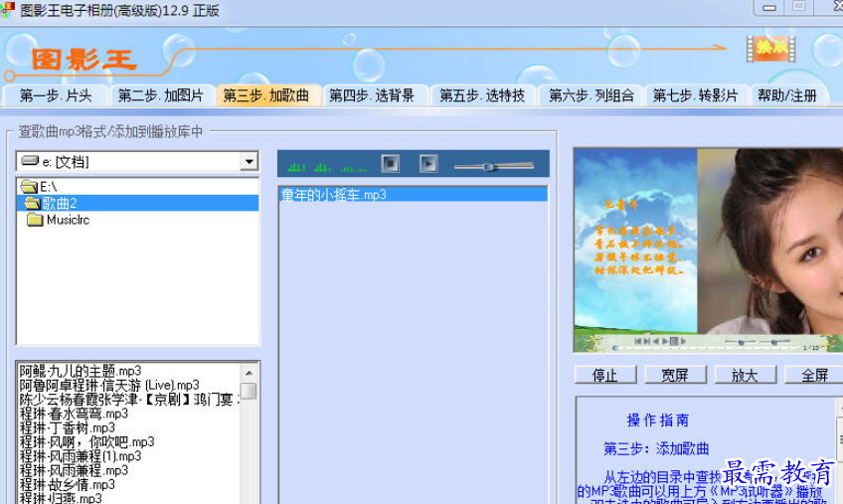Click the 停止 preview button
Image resolution: width=843 pixels, height=504 pixels.
605,375
